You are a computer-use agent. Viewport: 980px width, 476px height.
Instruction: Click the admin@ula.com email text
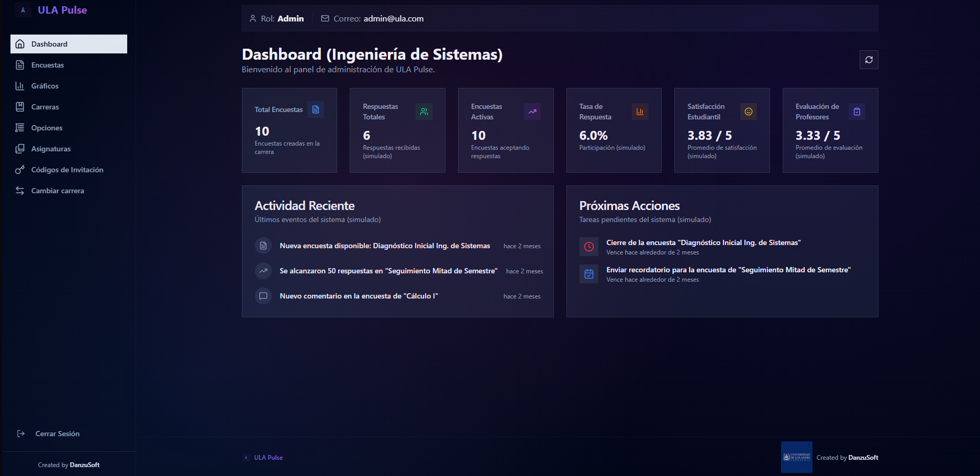pos(394,18)
